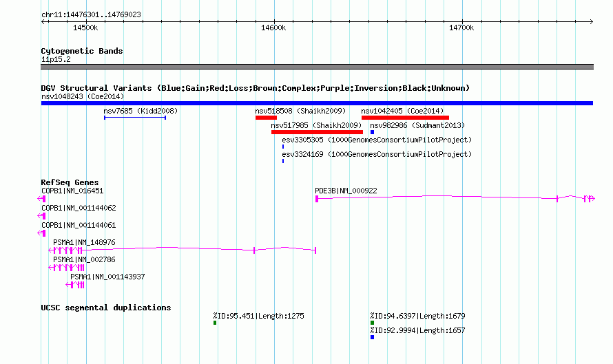The width and height of the screenshot is (613, 364).
Task: Open the nsv982986 (Sudmant2013) label
Action: (417, 125)
